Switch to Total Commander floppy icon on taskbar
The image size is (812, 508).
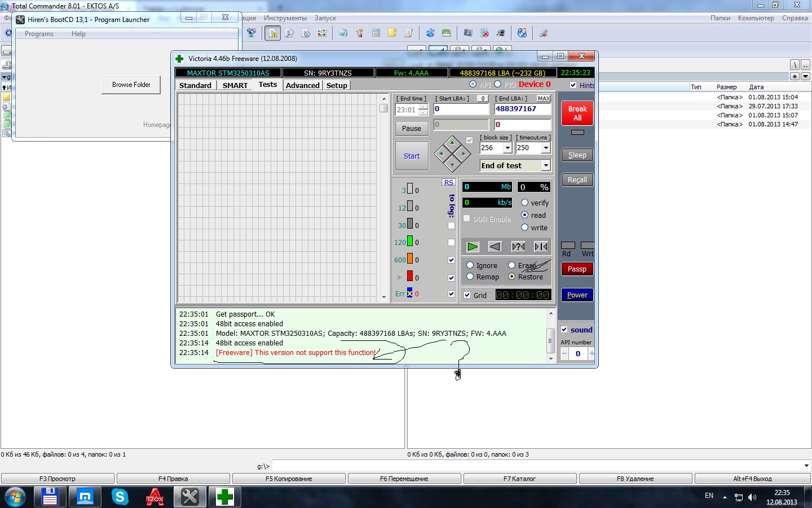pyautogui.click(x=50, y=497)
